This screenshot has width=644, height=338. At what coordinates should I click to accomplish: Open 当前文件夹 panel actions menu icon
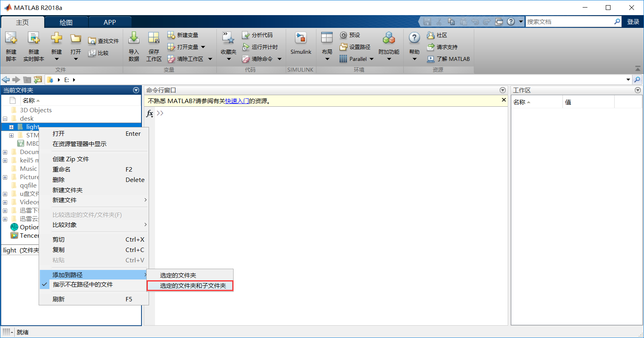(136, 90)
